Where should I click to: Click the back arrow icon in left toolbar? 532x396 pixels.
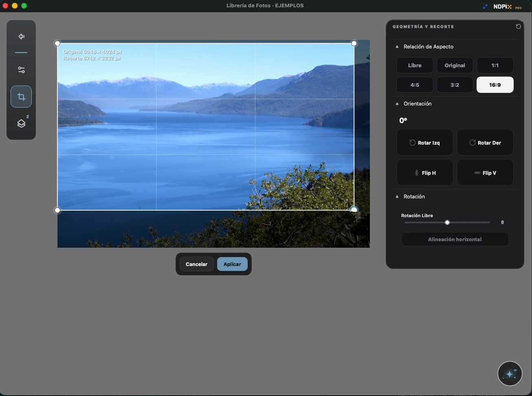[22, 36]
